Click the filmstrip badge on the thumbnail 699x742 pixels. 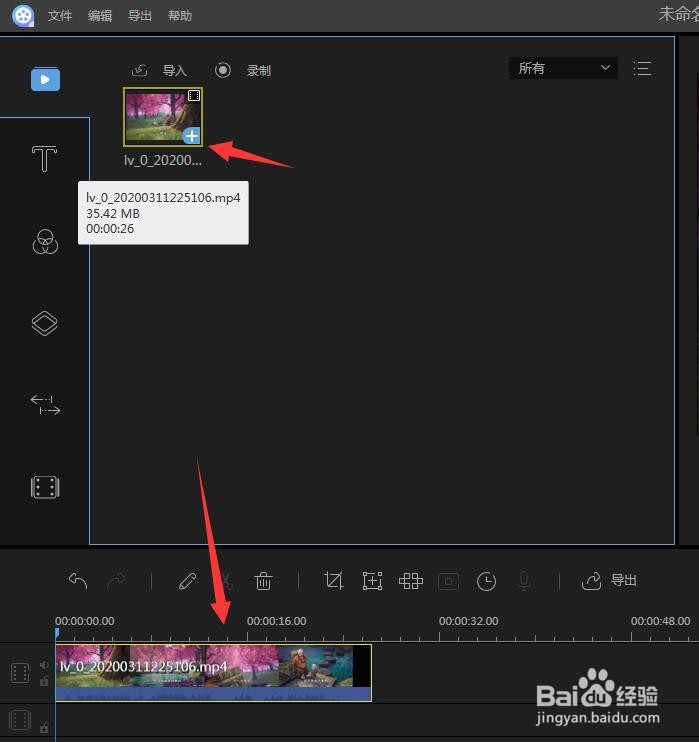click(x=194, y=96)
